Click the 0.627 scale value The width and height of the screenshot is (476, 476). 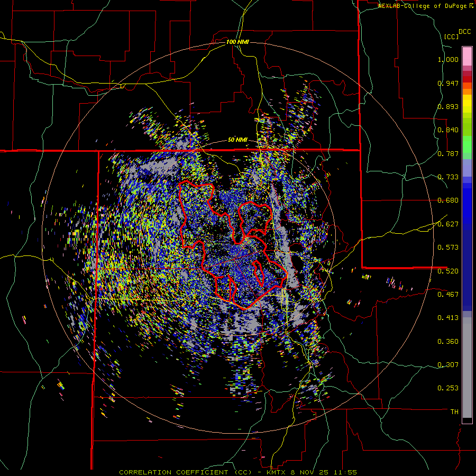click(448, 224)
